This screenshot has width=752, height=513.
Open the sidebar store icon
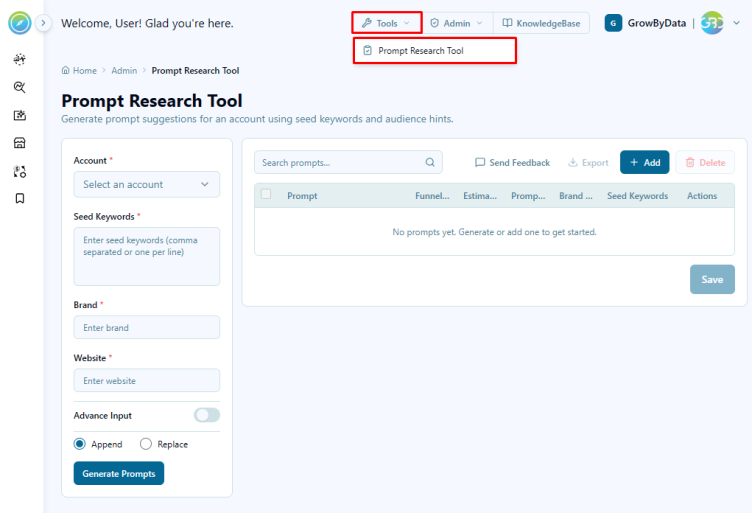20,143
